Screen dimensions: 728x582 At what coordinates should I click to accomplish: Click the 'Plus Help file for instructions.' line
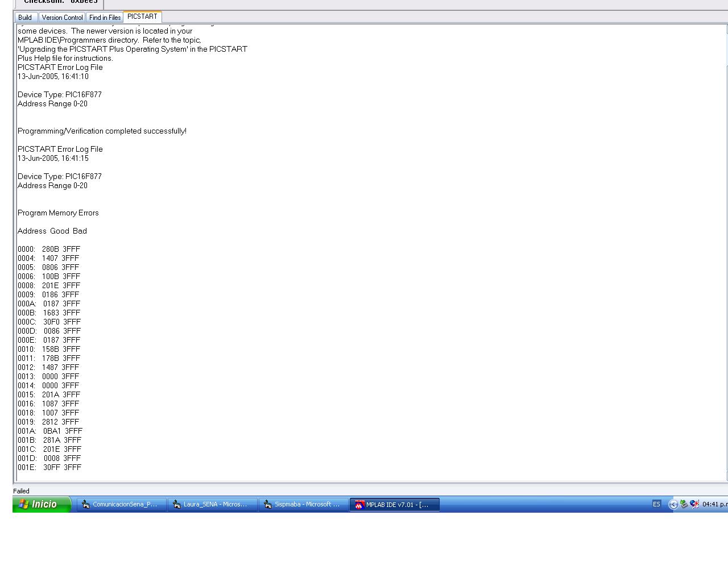point(65,58)
